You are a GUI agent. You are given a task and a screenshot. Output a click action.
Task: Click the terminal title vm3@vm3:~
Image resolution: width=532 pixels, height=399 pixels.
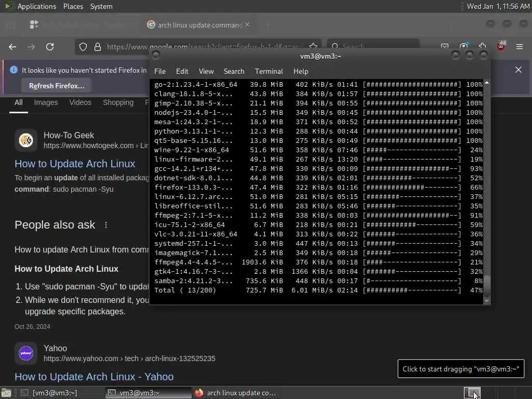[x=320, y=56]
